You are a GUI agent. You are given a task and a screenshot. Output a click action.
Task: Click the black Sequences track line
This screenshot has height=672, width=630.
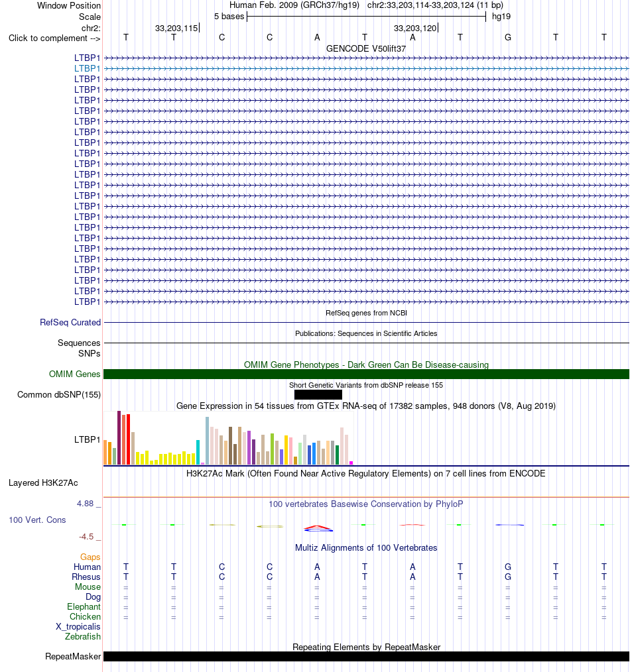[x=366, y=343]
